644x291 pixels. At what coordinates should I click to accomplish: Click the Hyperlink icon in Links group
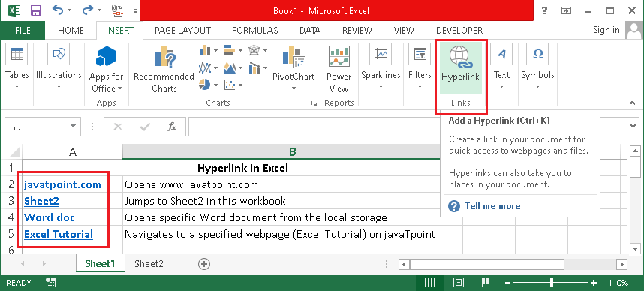[x=460, y=57]
